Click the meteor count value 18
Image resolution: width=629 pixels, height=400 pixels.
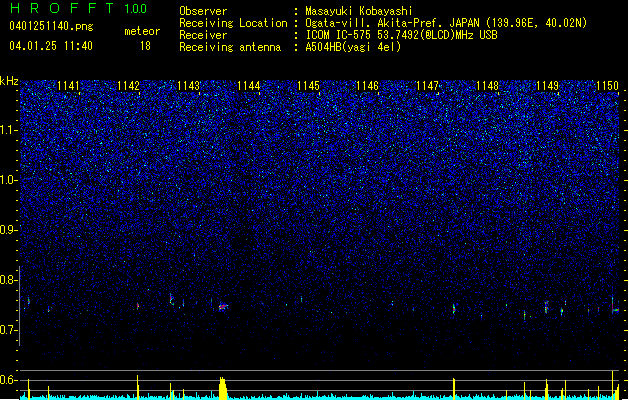click(145, 46)
